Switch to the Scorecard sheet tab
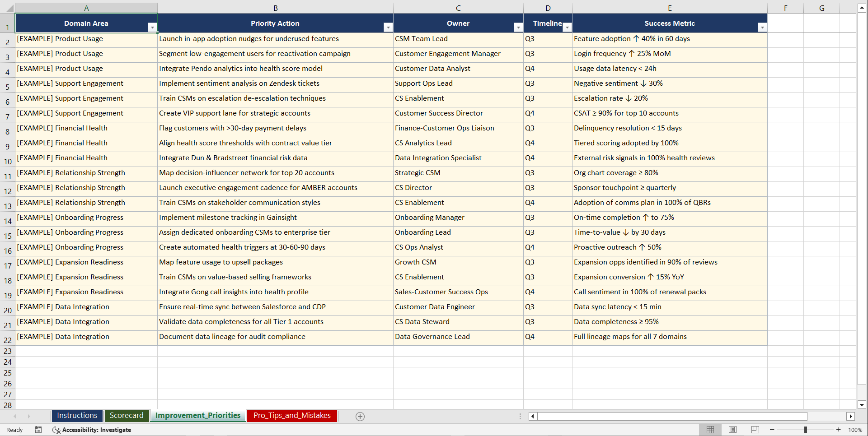 tap(127, 416)
